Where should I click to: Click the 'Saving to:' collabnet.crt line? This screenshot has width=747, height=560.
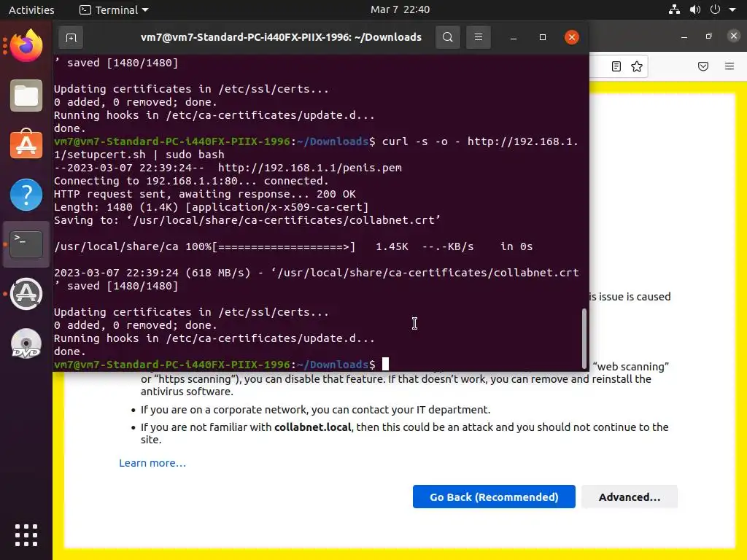(x=247, y=220)
